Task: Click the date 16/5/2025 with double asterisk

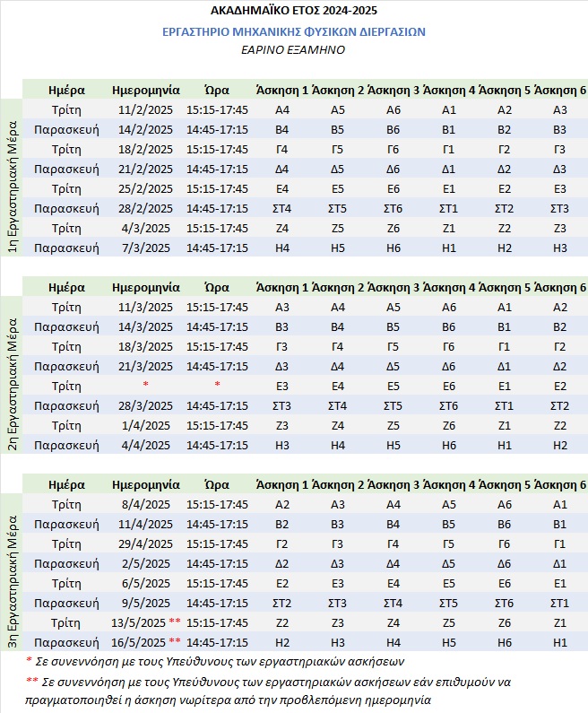Action: coord(146,642)
